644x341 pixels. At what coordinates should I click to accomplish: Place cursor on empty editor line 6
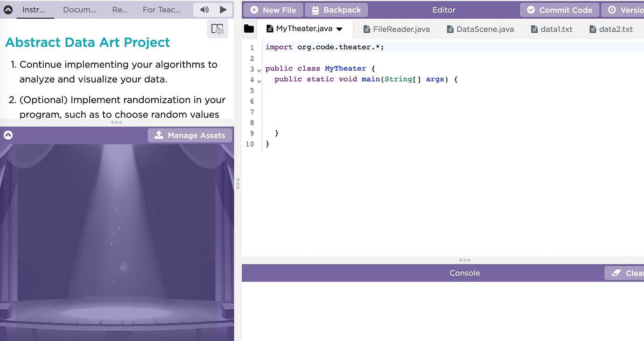coord(453,101)
